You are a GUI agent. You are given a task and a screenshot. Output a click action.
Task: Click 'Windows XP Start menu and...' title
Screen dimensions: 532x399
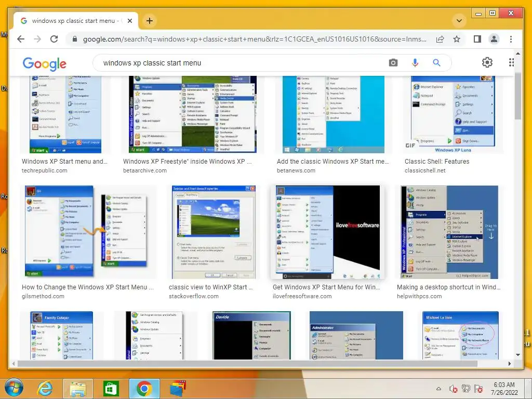point(64,162)
